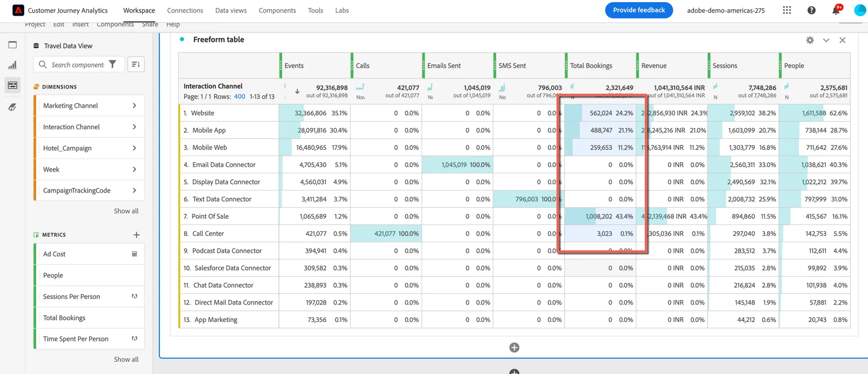The image size is (868, 374).
Task: Focus the Search components field
Action: (x=78, y=64)
